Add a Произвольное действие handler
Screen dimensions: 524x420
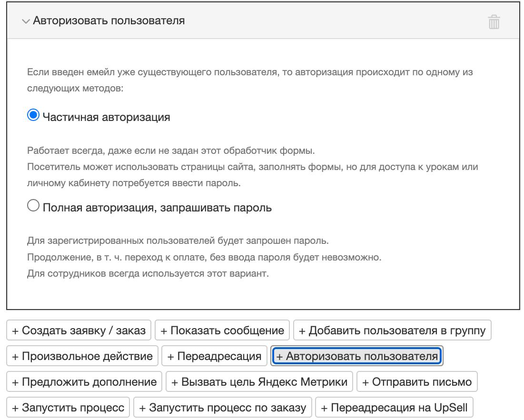point(81,356)
